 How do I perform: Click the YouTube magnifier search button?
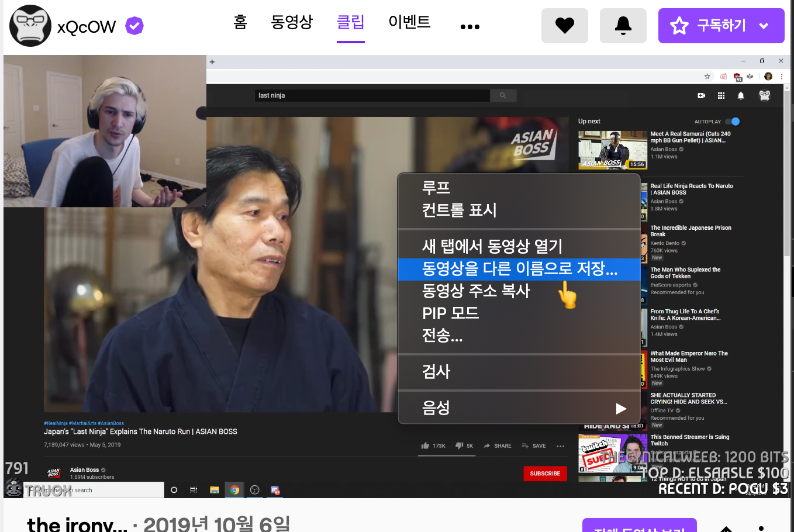point(503,95)
